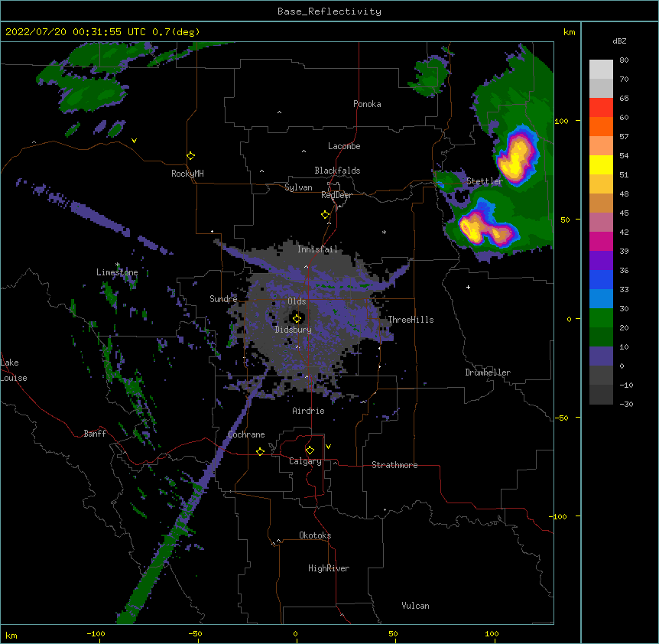Select the Stettler label
This screenshot has height=644, width=659.
pos(485,181)
